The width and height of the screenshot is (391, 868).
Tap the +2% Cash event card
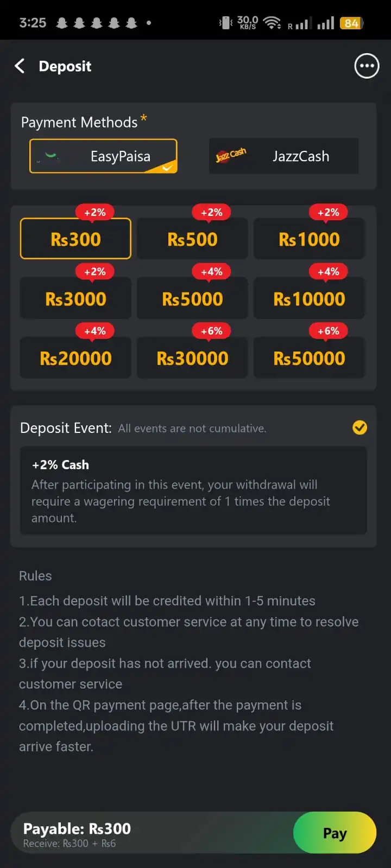pos(193,490)
